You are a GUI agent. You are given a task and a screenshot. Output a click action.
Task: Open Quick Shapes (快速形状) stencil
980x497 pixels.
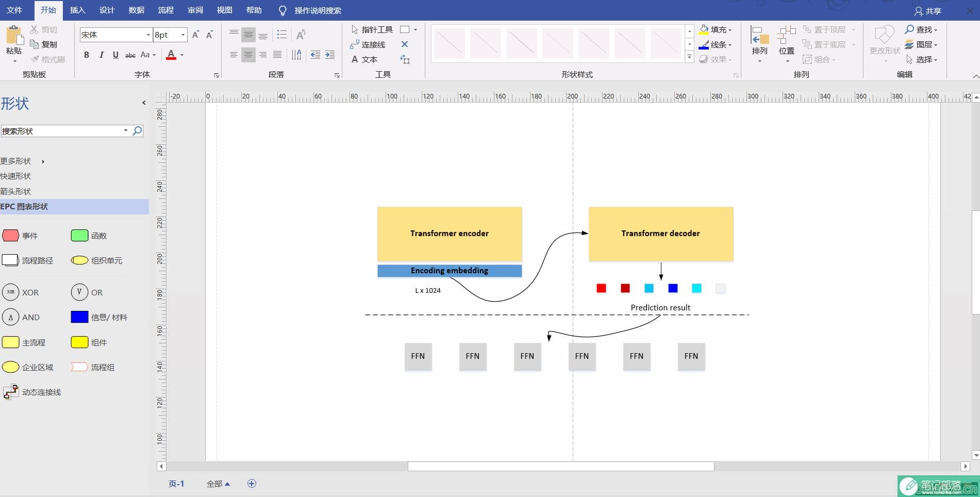coord(15,176)
